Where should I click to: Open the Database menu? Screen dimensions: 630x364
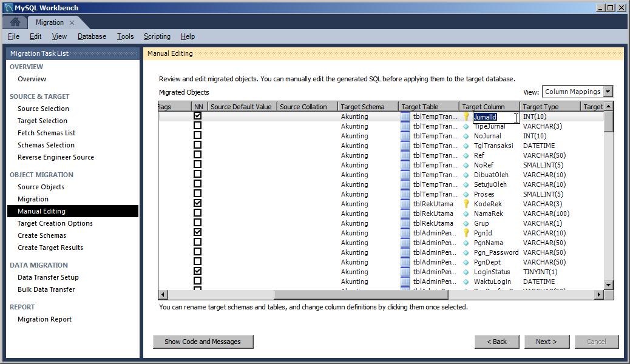pos(92,36)
